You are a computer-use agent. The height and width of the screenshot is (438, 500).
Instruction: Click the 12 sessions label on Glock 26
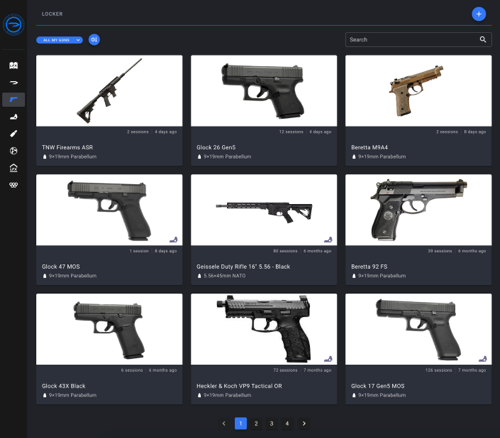point(291,132)
